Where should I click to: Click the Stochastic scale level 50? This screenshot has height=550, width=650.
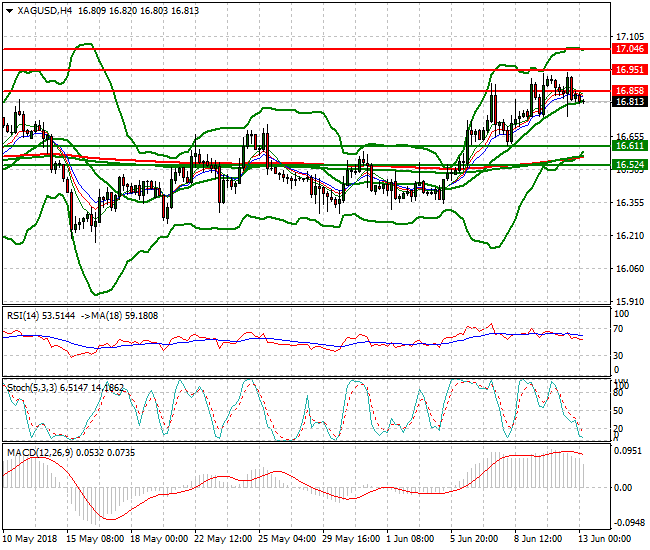point(618,411)
